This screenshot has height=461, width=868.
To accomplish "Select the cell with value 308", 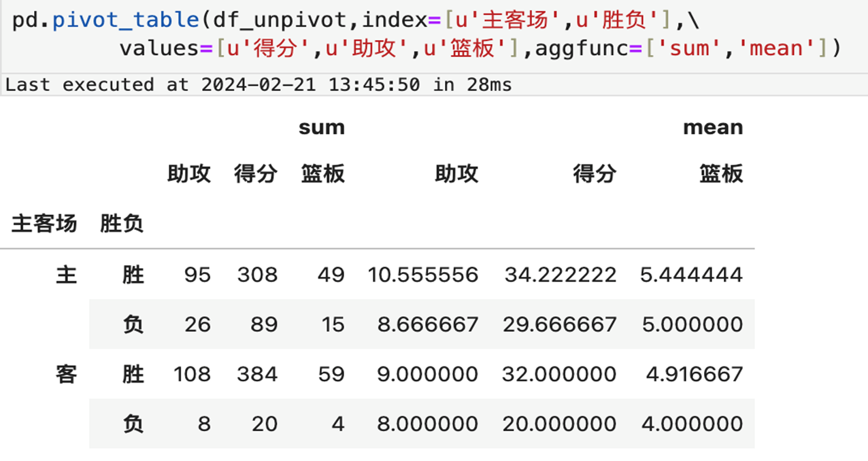I will pyautogui.click(x=258, y=275).
